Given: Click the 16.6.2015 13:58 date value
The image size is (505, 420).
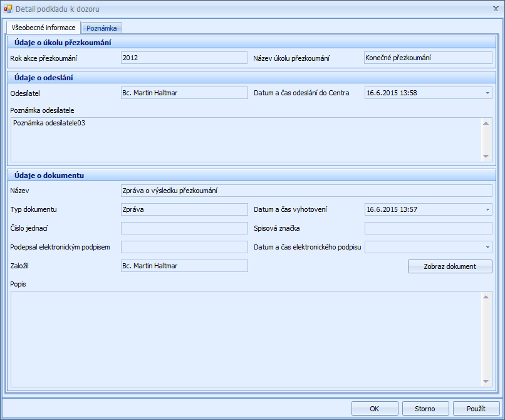Looking at the screenshot, I should click(x=392, y=93).
